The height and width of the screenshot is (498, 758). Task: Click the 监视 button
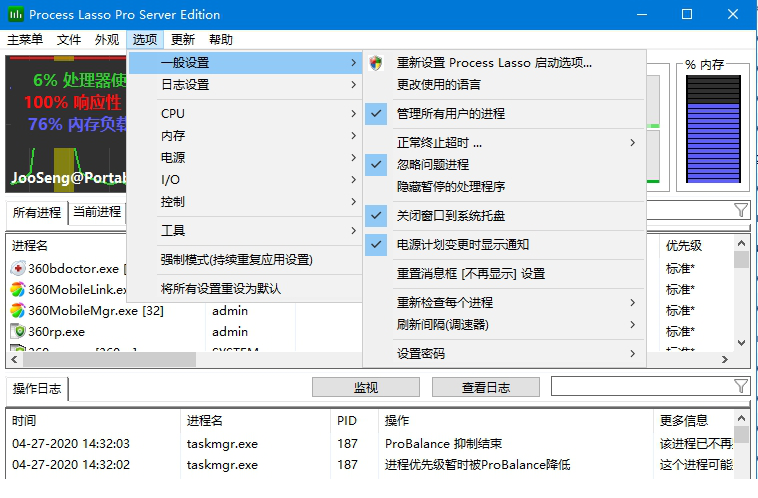(x=365, y=387)
